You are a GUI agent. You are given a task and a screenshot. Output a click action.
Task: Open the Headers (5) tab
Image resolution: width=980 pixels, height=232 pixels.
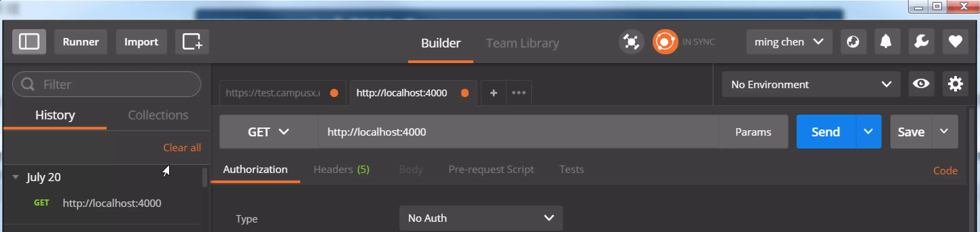click(x=341, y=169)
